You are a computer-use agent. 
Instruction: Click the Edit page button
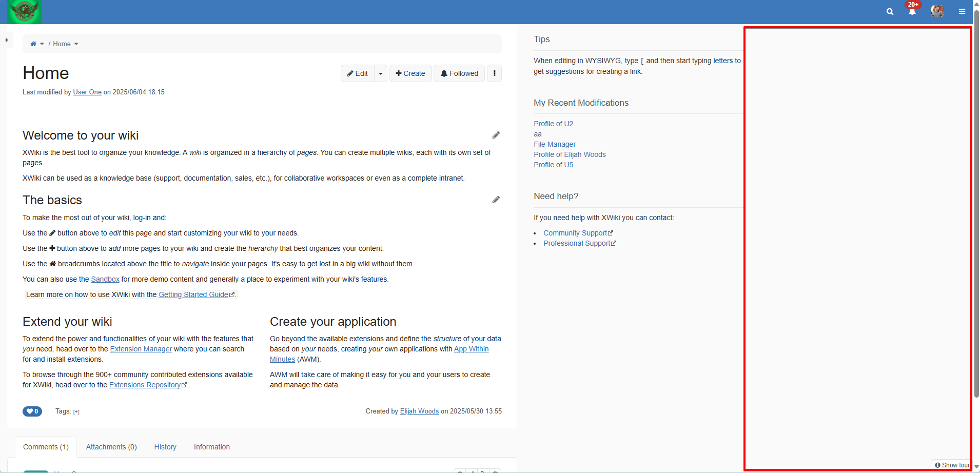click(358, 73)
